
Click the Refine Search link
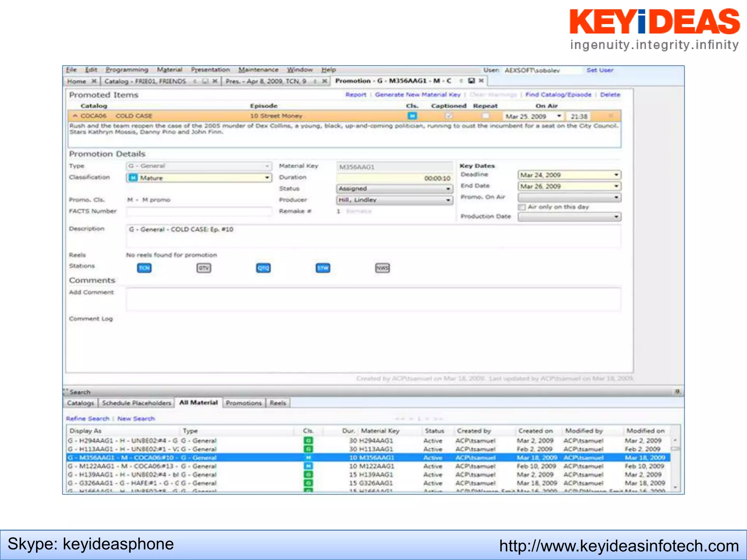point(88,419)
